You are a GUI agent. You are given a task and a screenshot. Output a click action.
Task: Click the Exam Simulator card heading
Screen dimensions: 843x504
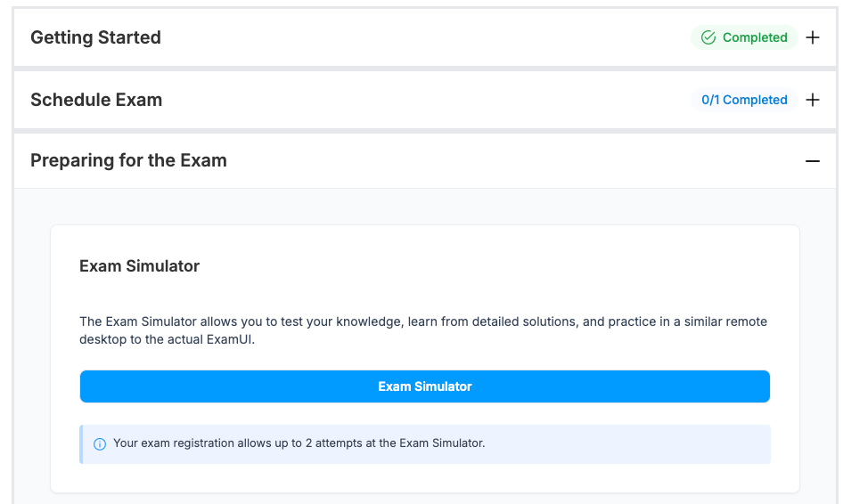(x=139, y=266)
